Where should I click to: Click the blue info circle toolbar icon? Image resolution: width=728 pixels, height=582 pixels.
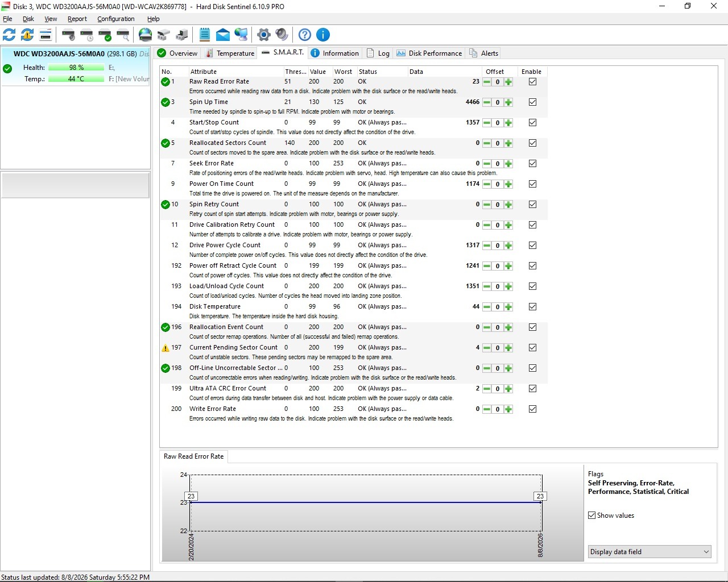(323, 35)
